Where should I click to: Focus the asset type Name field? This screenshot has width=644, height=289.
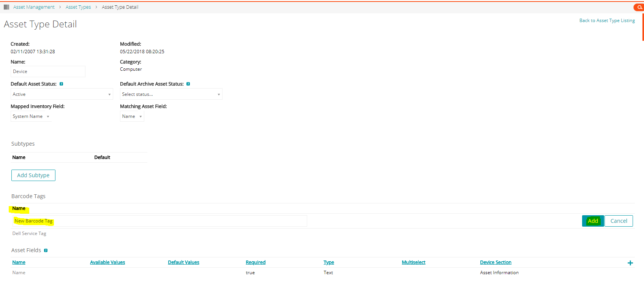pos(48,71)
